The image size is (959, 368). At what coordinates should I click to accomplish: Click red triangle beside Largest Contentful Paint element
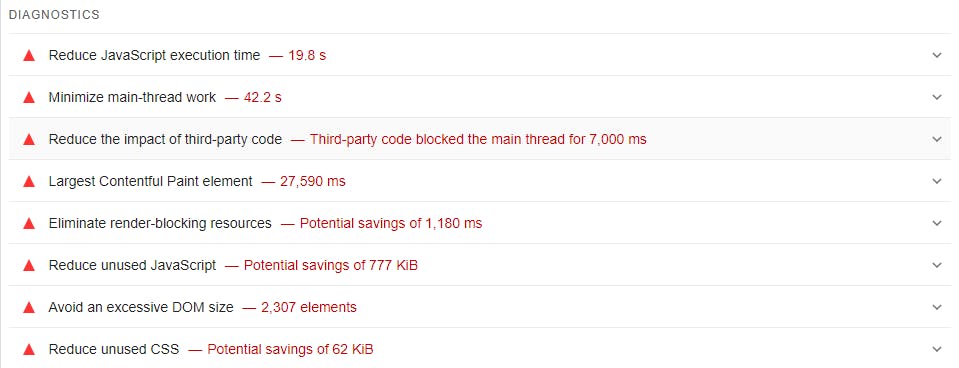tap(29, 182)
